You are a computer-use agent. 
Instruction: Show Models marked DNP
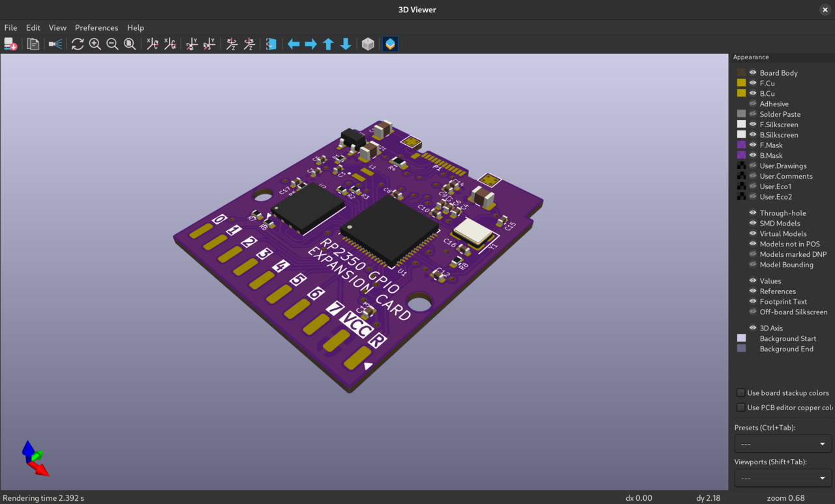(x=753, y=254)
